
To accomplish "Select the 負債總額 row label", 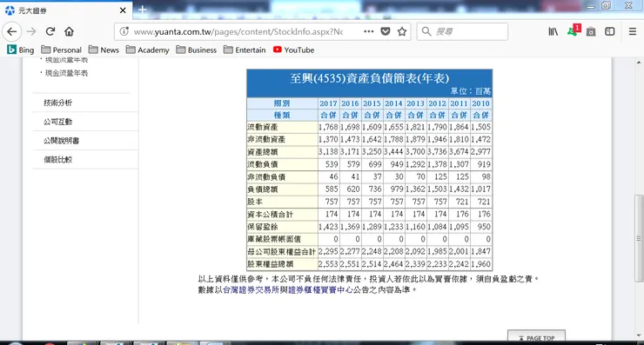I will tap(263, 189).
